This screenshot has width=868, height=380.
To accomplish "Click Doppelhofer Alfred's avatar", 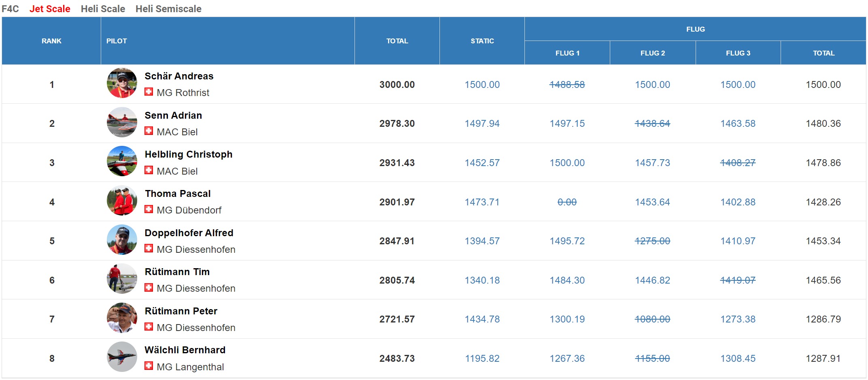I will pyautogui.click(x=122, y=240).
